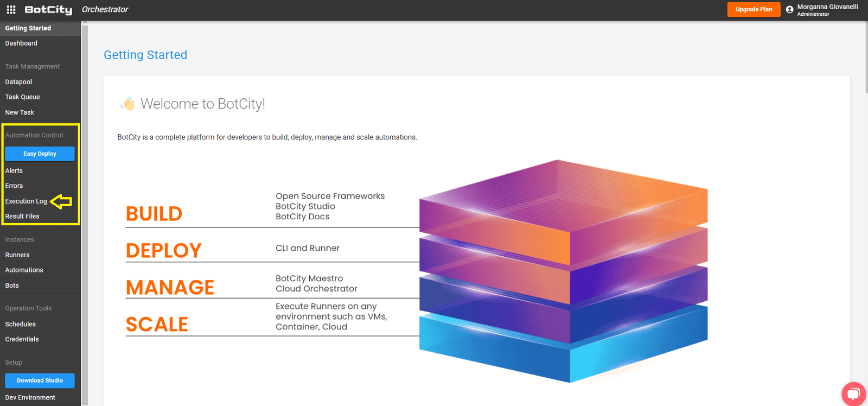The height and width of the screenshot is (406, 868).
Task: Click the Orchestrator title text
Action: pyautogui.click(x=105, y=10)
